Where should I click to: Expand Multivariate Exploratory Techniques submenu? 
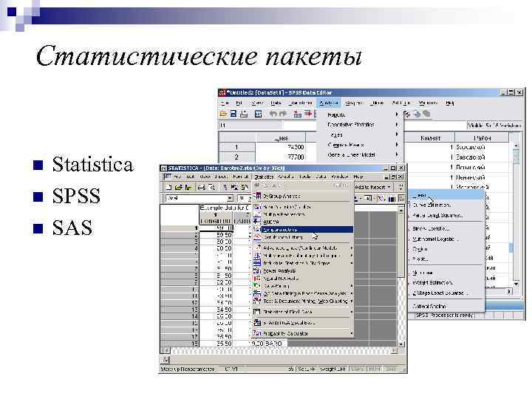click(303, 256)
